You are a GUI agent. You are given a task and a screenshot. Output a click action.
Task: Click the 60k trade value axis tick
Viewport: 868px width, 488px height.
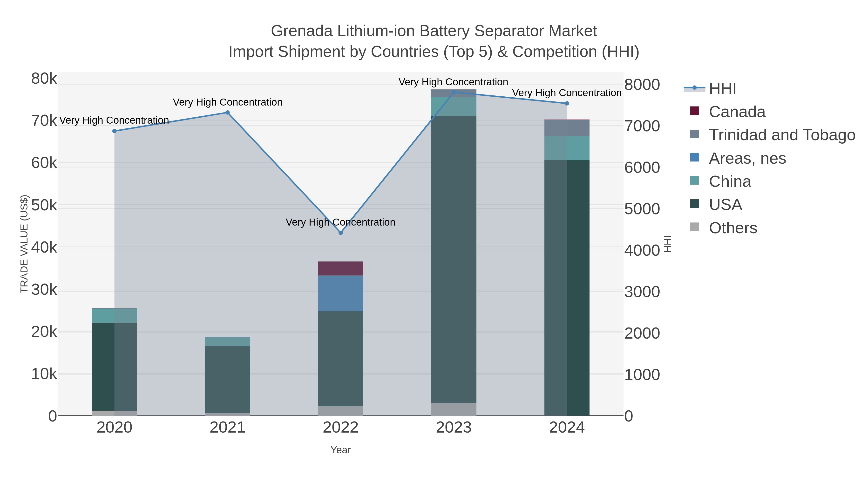pos(44,163)
